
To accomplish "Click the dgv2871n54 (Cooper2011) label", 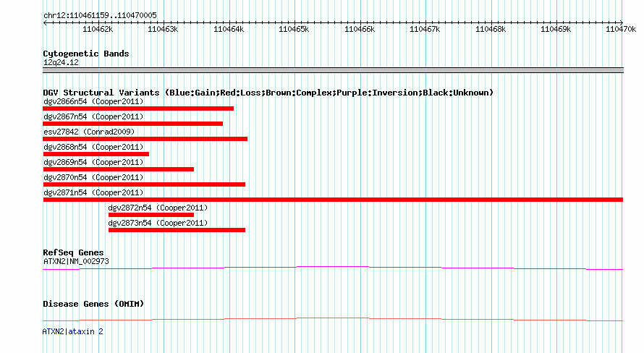I will (93, 192).
